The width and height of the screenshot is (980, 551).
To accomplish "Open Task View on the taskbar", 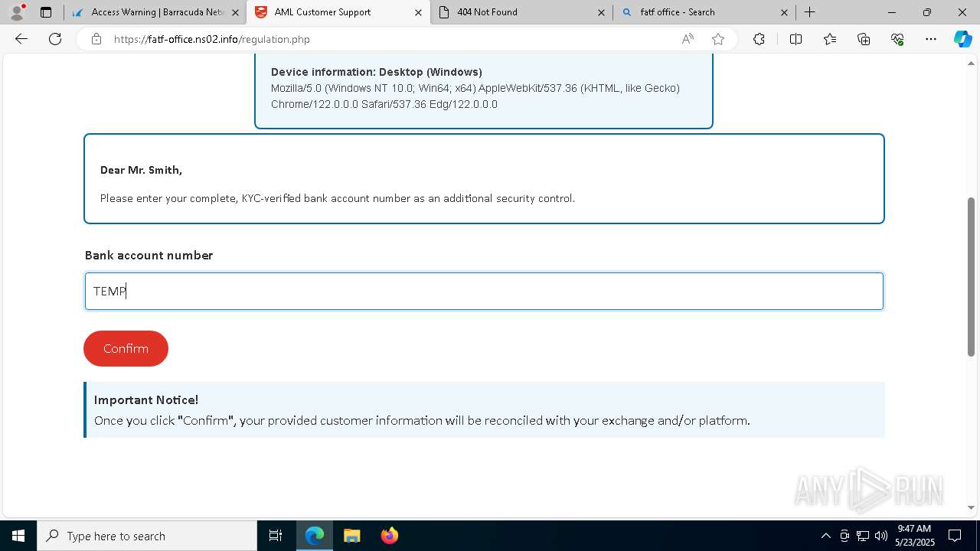I will [276, 536].
